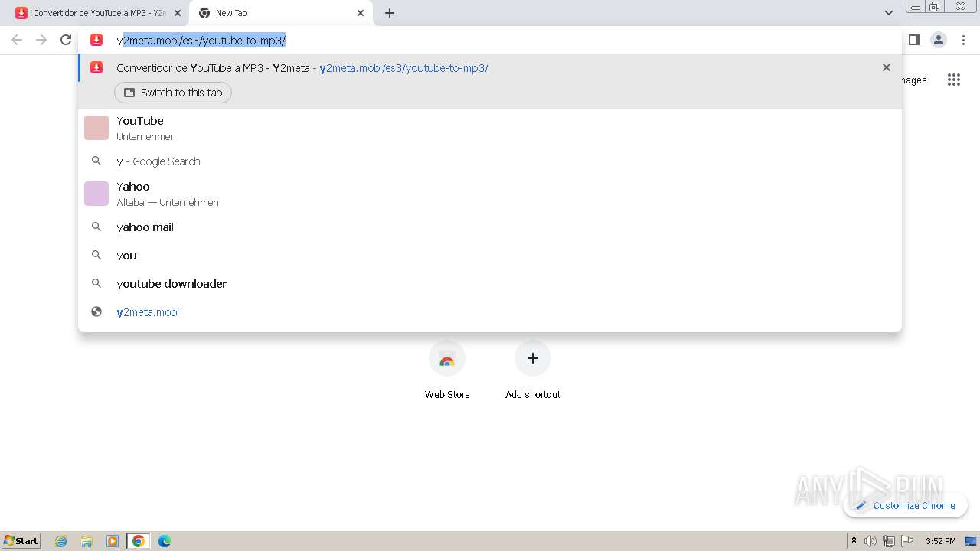The height and width of the screenshot is (551, 980).
Task: Choose the YouTube Unternehmen suggestion
Action: coord(490,128)
